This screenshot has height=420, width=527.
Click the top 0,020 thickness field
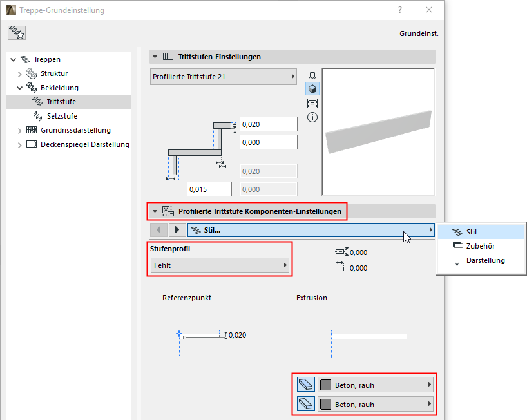click(269, 124)
